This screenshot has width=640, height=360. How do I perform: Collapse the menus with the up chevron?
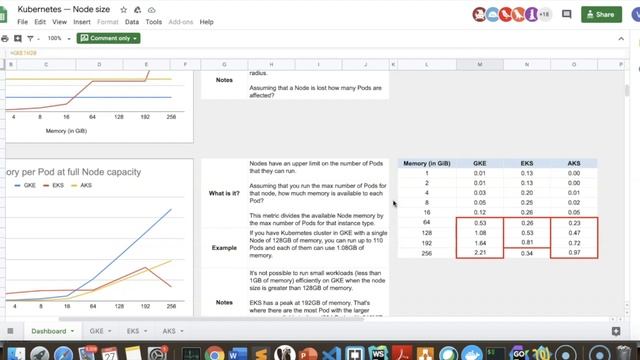pyautogui.click(x=621, y=39)
